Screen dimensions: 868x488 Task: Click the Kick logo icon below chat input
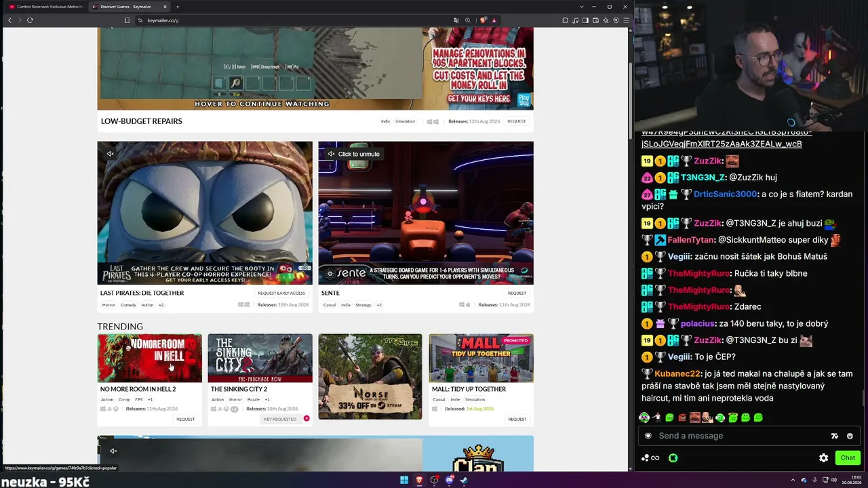(673, 458)
